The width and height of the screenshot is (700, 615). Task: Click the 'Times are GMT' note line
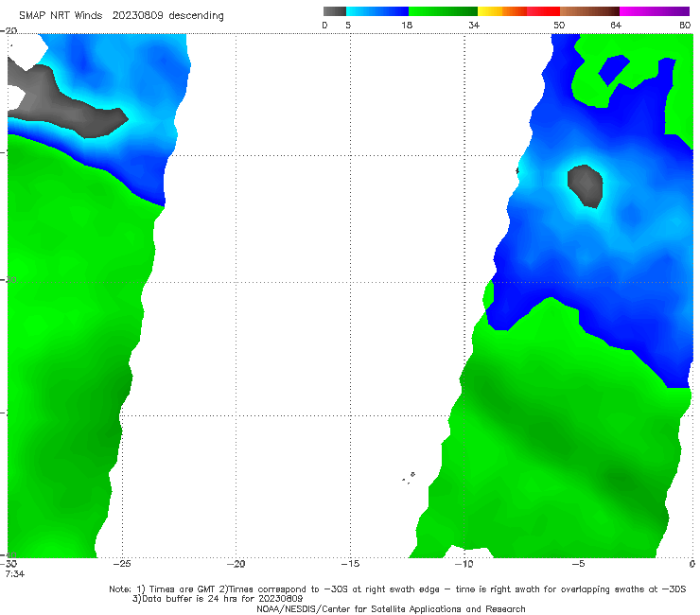point(397,589)
